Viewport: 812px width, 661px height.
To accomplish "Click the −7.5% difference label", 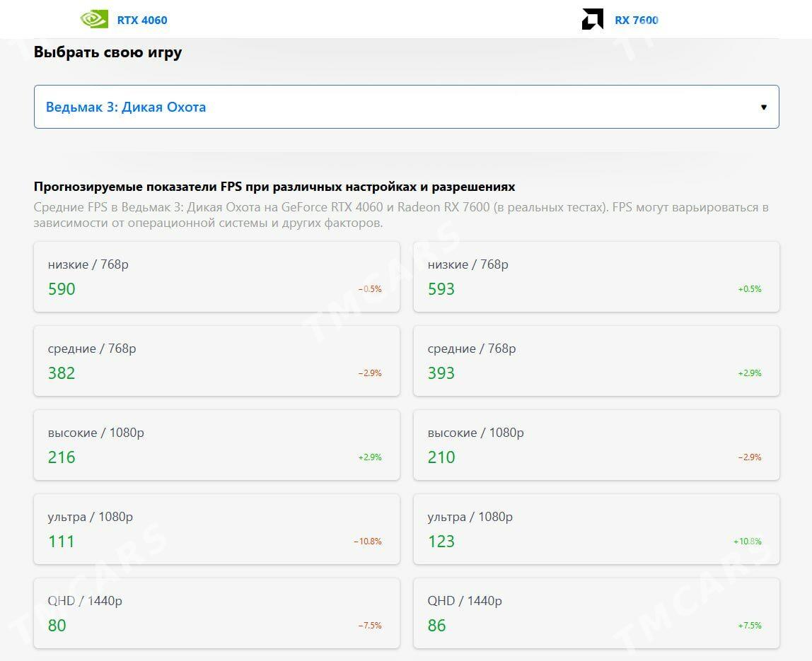I will (370, 625).
